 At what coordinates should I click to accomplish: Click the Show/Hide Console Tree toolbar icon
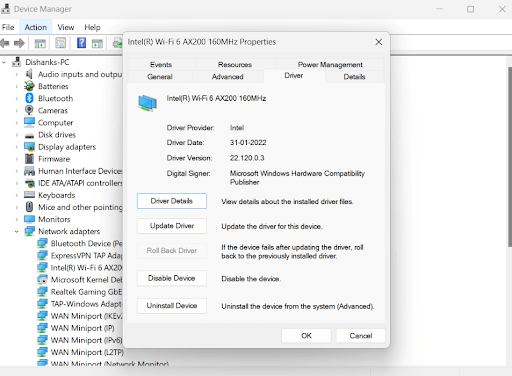[x=40, y=43]
